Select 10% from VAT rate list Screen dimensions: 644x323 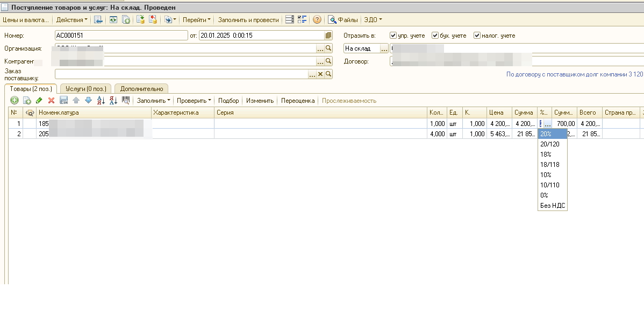pyautogui.click(x=553, y=175)
